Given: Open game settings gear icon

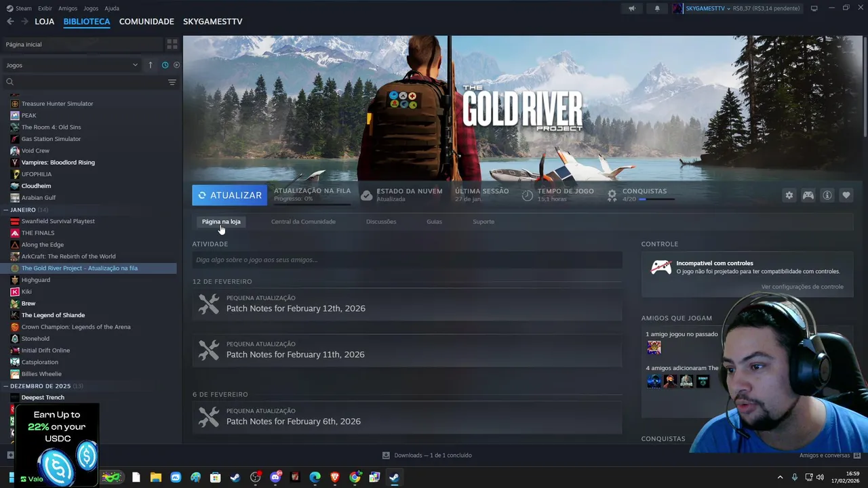Looking at the screenshot, I should (x=789, y=195).
